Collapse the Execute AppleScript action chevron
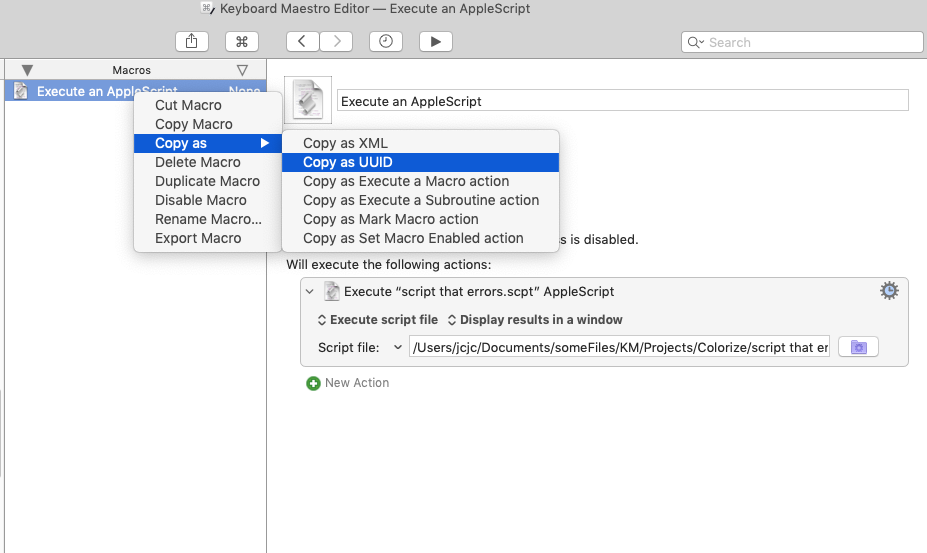The image size is (927, 553). tap(310, 292)
